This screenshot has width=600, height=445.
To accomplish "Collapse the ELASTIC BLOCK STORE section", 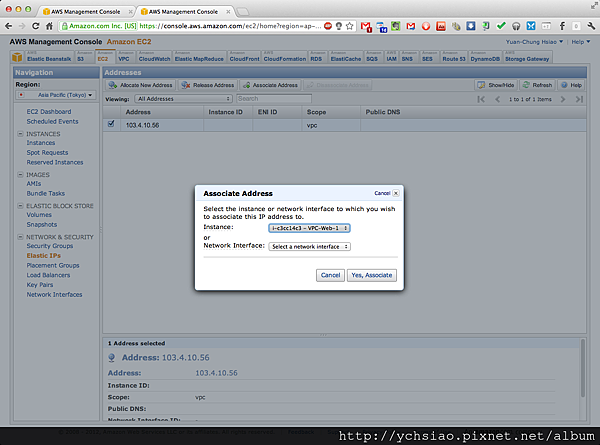I will 20,206.
